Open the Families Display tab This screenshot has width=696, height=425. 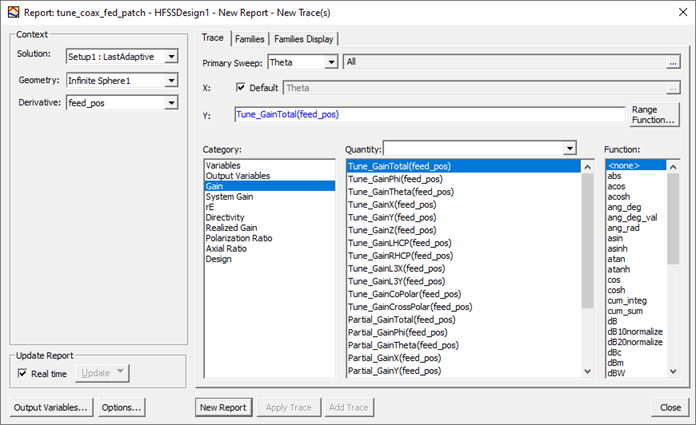[304, 38]
